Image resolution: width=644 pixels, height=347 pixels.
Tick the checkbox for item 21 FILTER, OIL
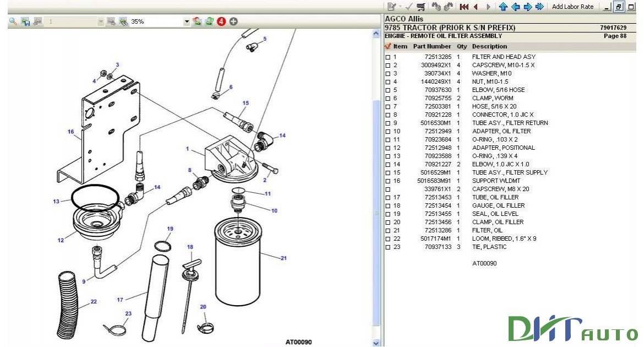pyautogui.click(x=388, y=230)
